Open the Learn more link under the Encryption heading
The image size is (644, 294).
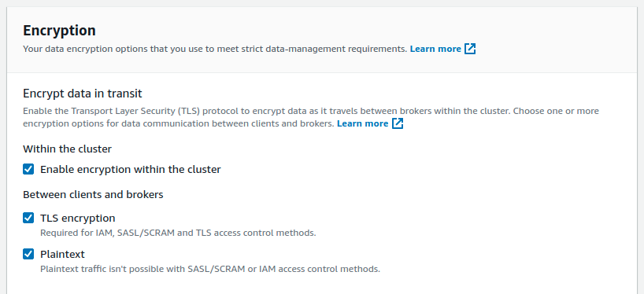[x=435, y=49]
